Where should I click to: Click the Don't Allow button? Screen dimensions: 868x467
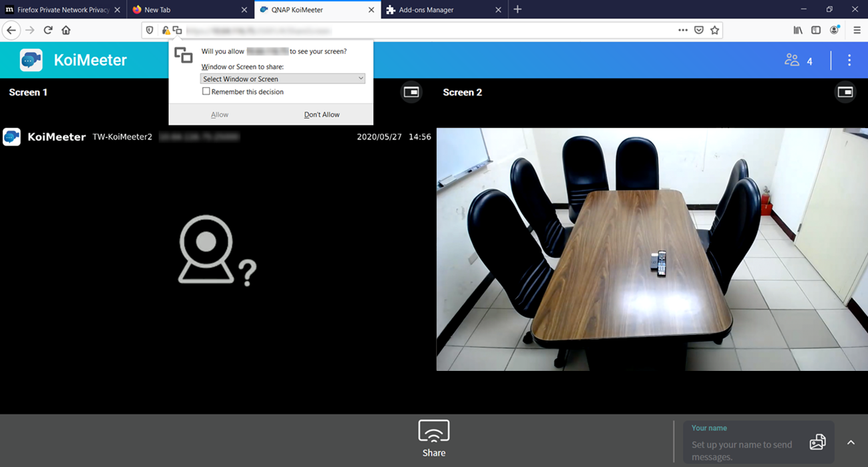pyautogui.click(x=322, y=115)
